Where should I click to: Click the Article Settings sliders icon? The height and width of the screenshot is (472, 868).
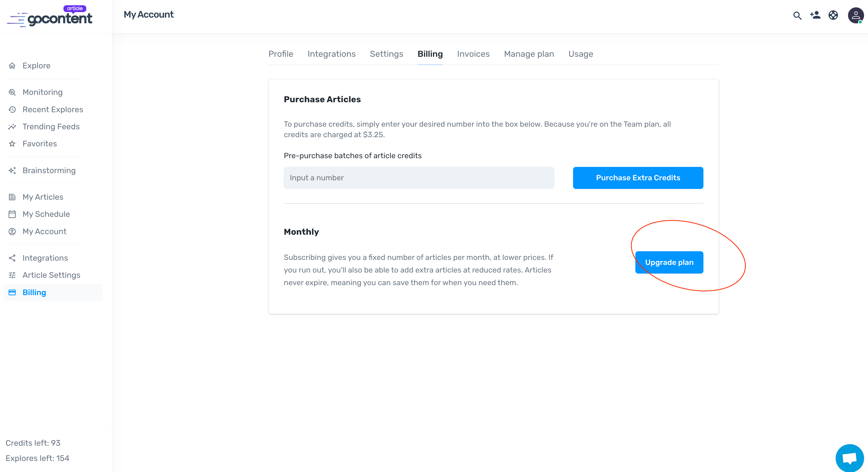(12, 275)
